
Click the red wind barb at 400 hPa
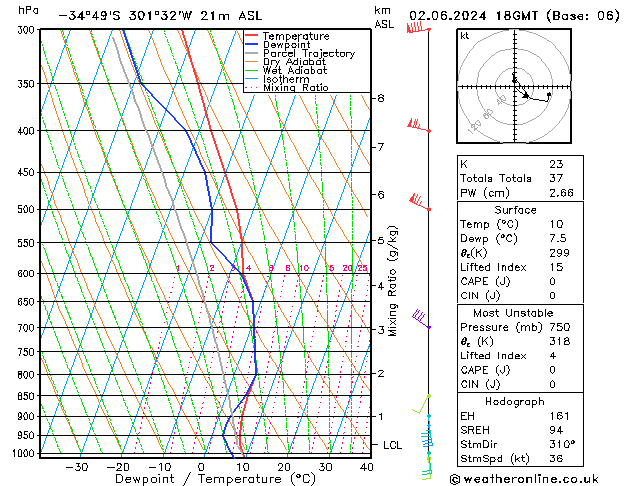419,126
